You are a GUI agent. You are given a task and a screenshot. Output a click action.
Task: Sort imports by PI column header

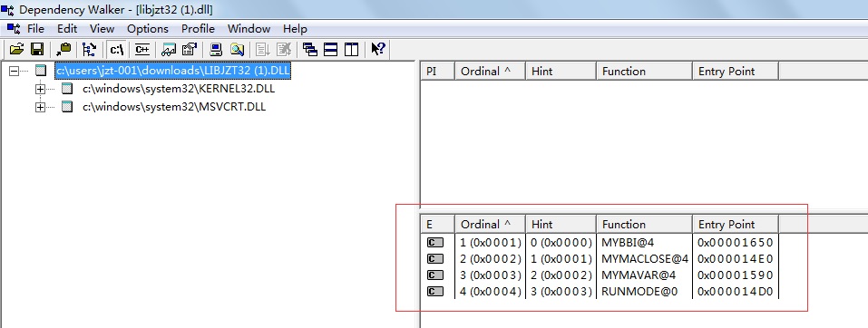(x=438, y=72)
